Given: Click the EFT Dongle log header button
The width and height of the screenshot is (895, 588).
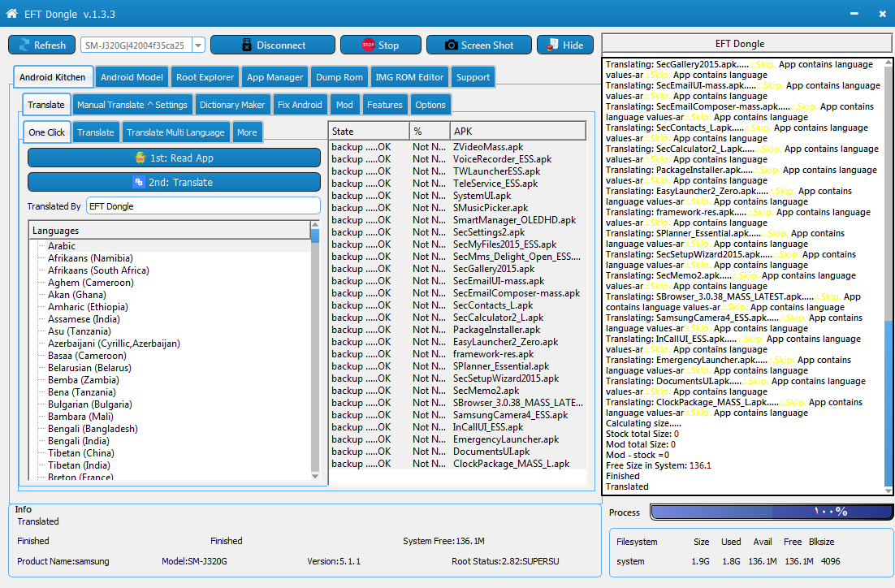Looking at the screenshot, I should pyautogui.click(x=746, y=43).
